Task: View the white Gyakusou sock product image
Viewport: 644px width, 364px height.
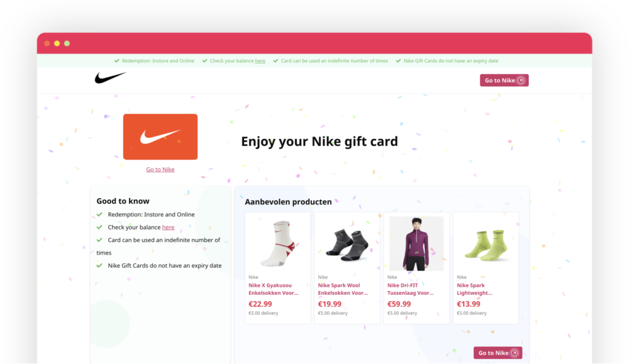Action: pyautogui.click(x=277, y=244)
